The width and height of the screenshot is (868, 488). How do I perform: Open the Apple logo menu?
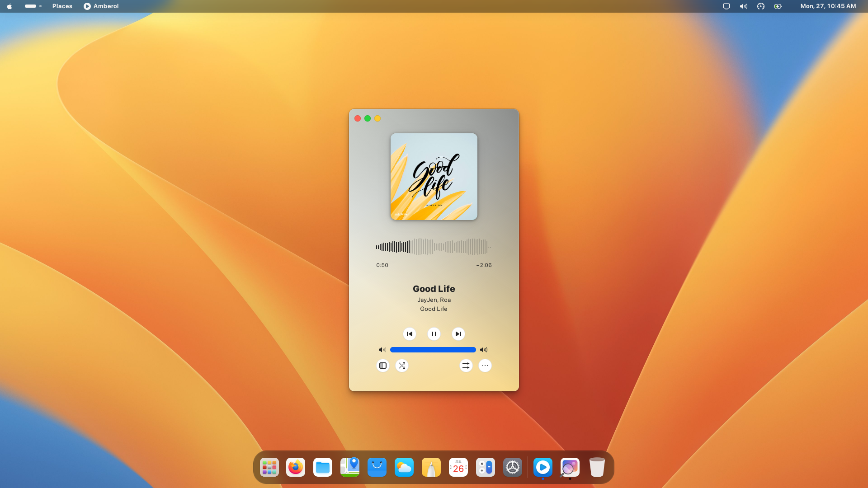coord(9,6)
